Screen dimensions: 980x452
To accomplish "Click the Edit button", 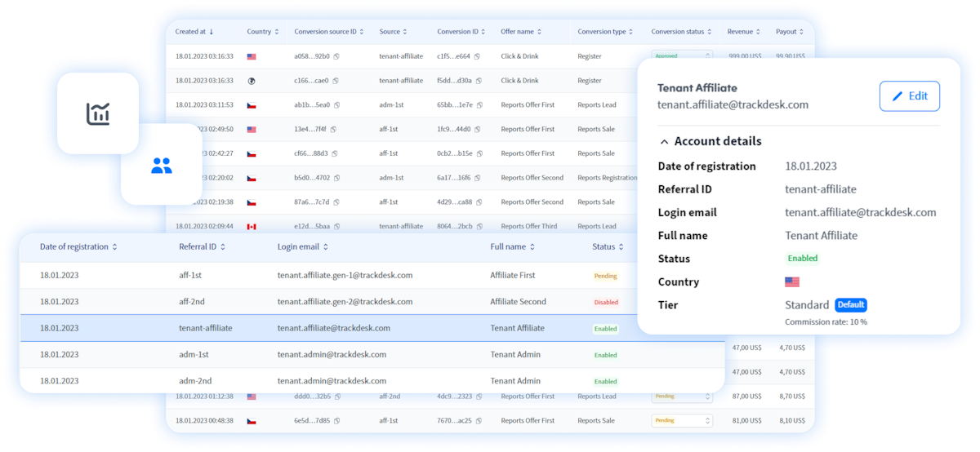I will coord(909,96).
